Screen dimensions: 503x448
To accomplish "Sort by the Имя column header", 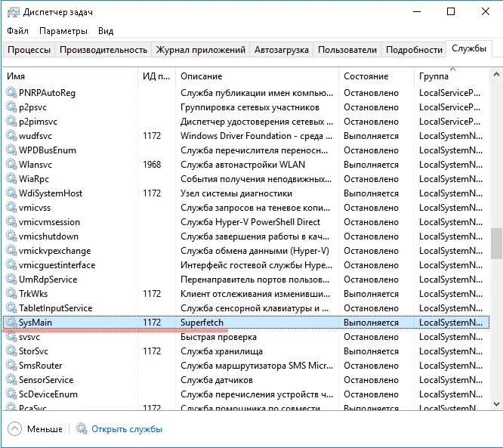I will [70, 76].
